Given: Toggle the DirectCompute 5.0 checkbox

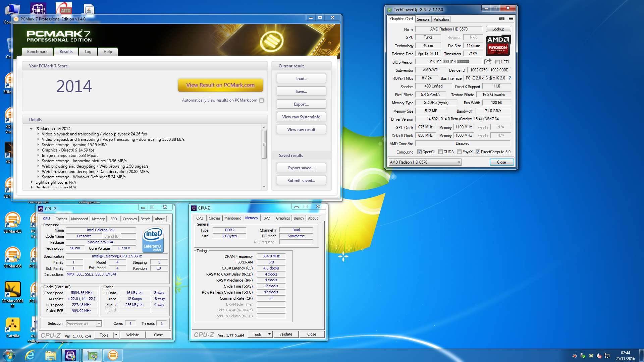Looking at the screenshot, I should (x=478, y=152).
